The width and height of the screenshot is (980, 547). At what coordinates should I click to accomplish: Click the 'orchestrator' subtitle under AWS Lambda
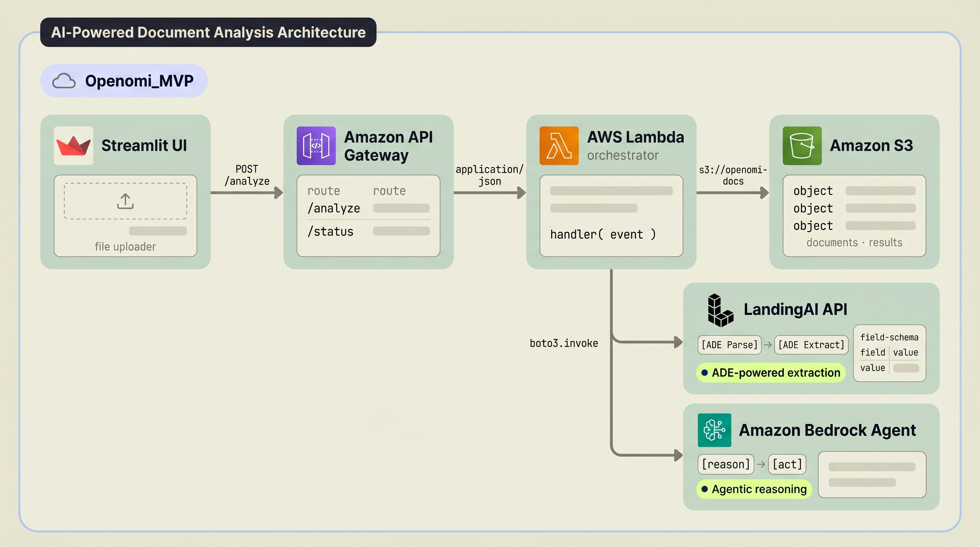pyautogui.click(x=623, y=155)
